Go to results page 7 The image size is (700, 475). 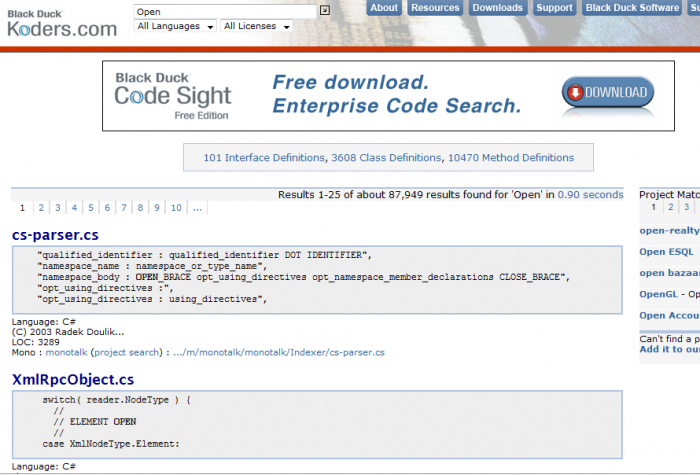(x=124, y=208)
